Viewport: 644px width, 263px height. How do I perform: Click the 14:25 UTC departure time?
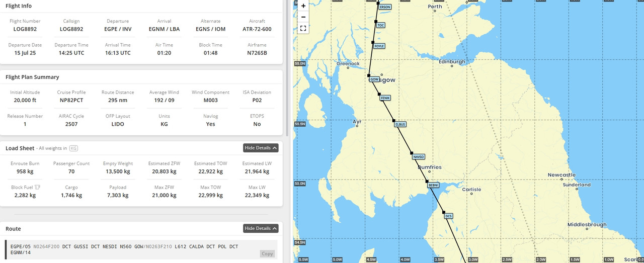71,53
